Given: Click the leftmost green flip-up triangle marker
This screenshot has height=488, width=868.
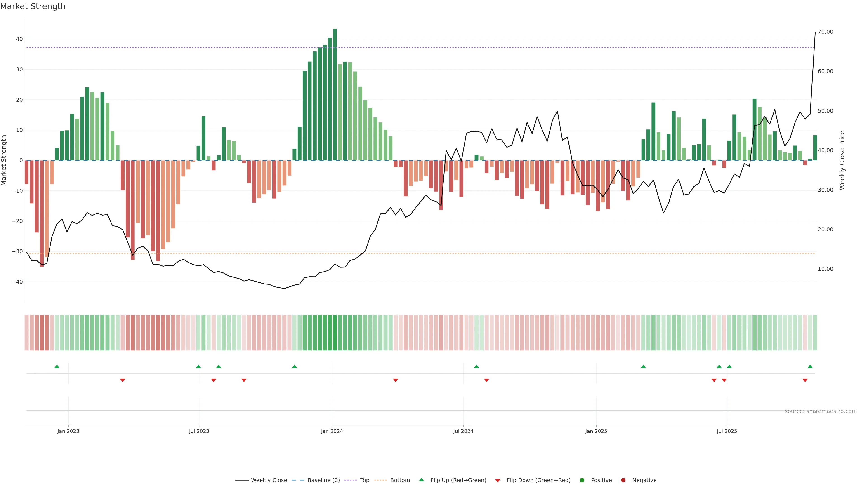Looking at the screenshot, I should (57, 366).
